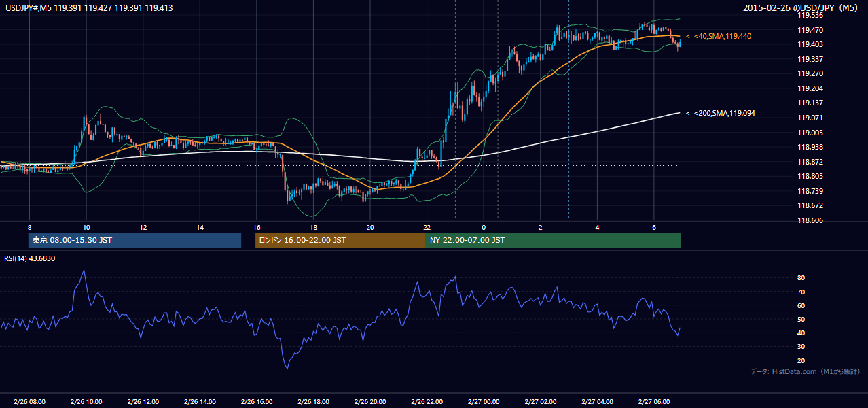The height and width of the screenshot is (408, 868).
Task: Click hour label 8 under the price chart
Action: (x=29, y=227)
